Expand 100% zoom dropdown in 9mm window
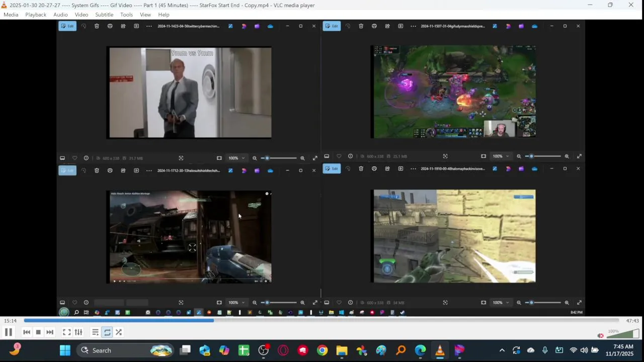 click(236, 158)
